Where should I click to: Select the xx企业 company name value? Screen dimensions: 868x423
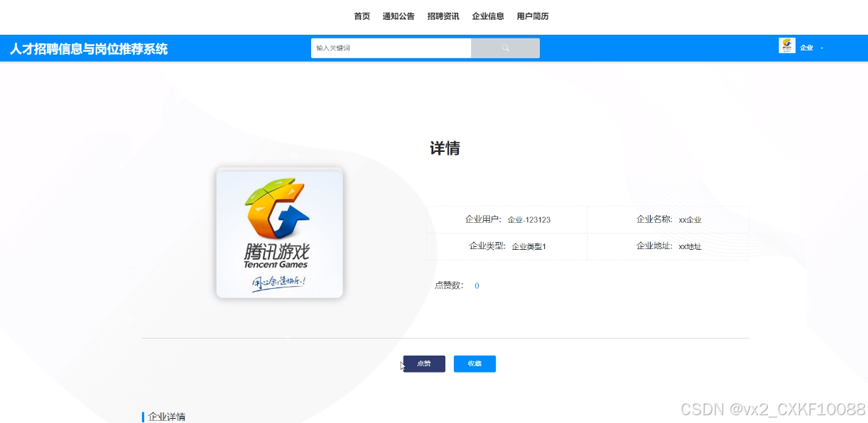(x=690, y=220)
